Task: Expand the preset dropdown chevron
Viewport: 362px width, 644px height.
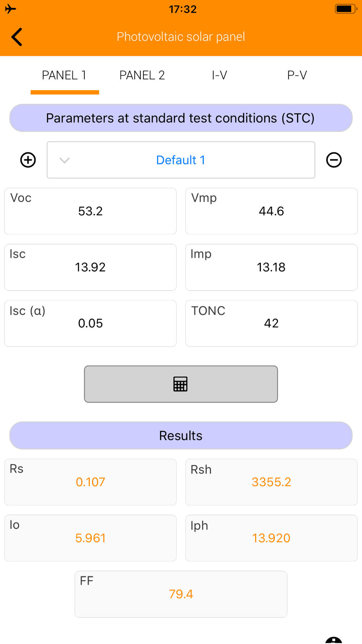Action: [64, 160]
